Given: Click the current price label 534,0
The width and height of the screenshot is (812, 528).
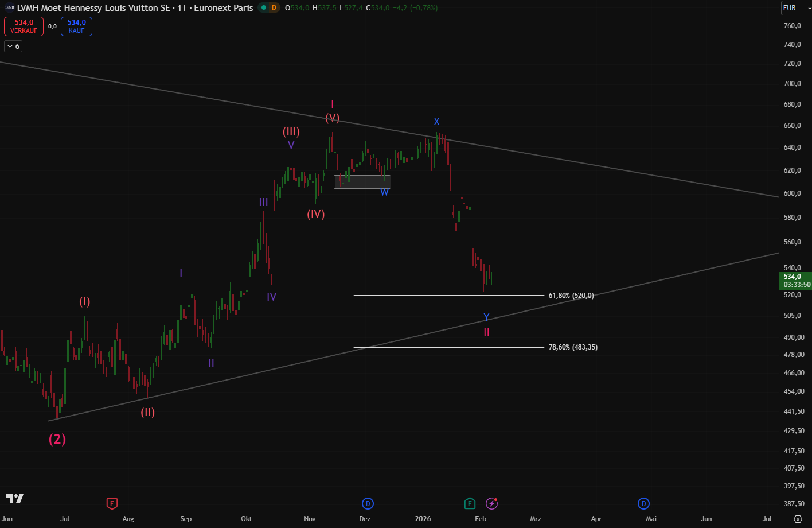Looking at the screenshot, I should [794, 277].
